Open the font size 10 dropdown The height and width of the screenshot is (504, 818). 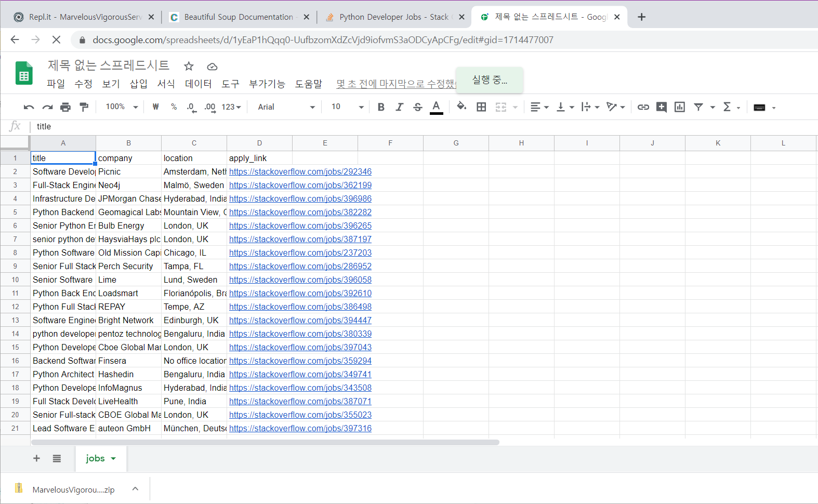tap(347, 107)
